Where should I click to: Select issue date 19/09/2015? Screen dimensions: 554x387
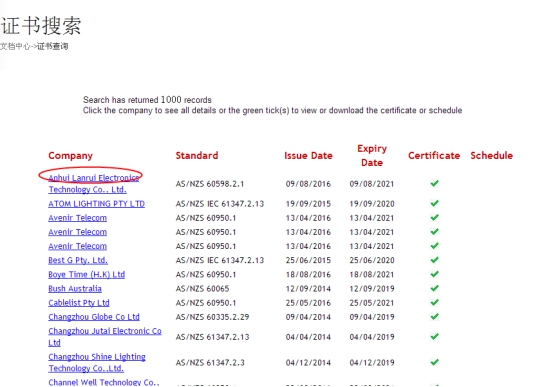(308, 204)
